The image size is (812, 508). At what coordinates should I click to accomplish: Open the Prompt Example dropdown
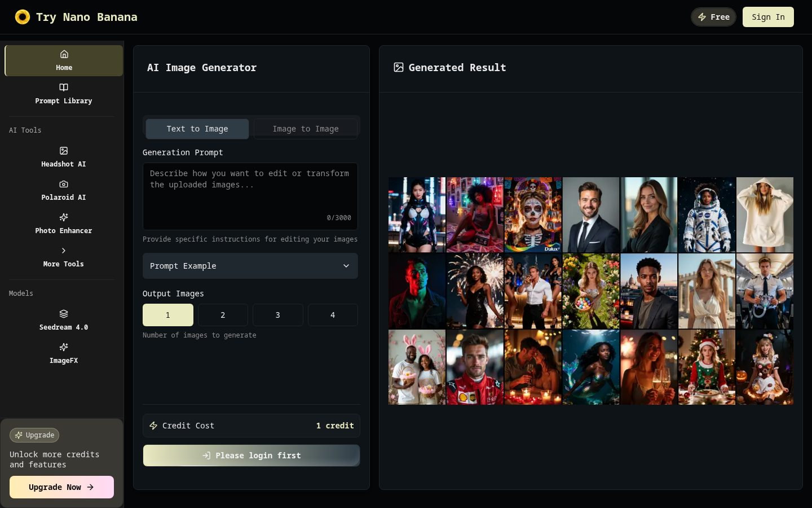click(x=250, y=266)
